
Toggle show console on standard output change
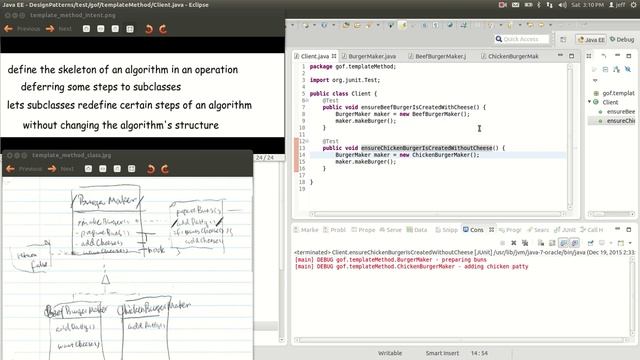pos(564,243)
